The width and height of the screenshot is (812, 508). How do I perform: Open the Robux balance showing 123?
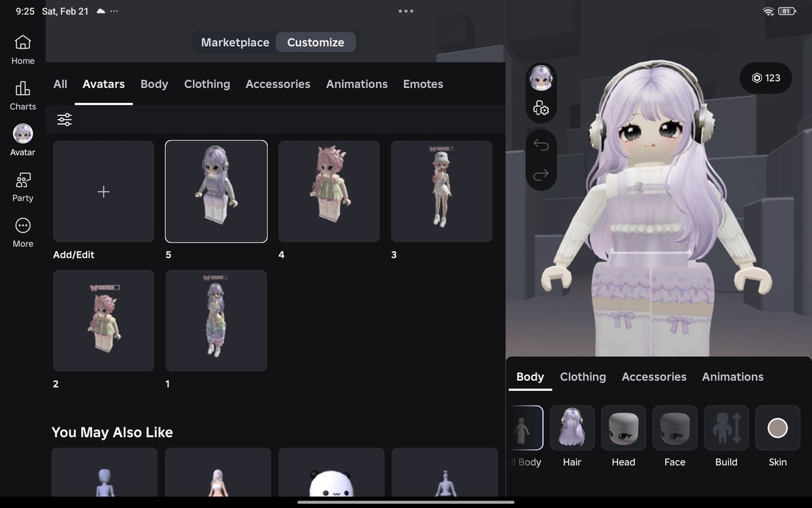[x=766, y=78]
